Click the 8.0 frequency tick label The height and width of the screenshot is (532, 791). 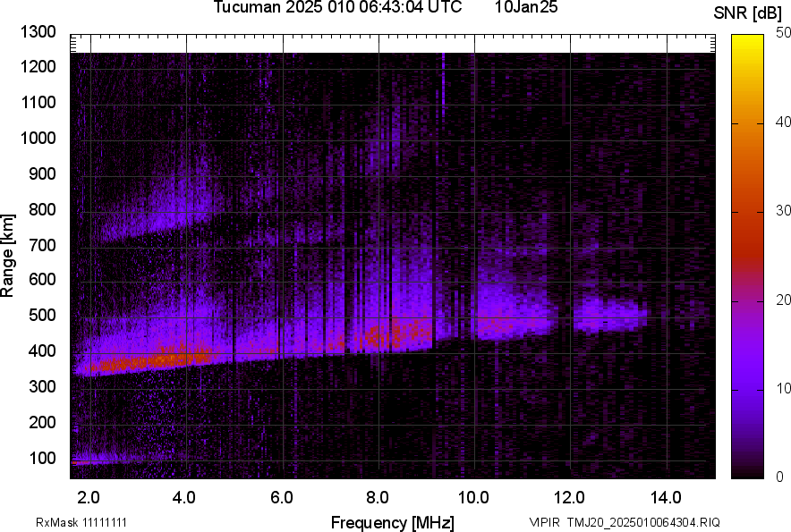377,496
